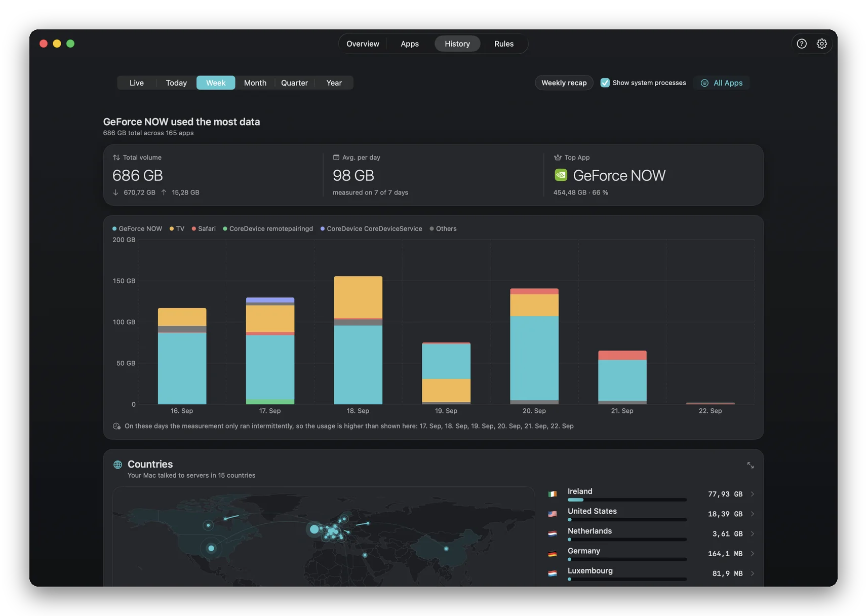Click the Netherlands usage progress bar
Screen dimensions: 867x616
click(x=627, y=540)
